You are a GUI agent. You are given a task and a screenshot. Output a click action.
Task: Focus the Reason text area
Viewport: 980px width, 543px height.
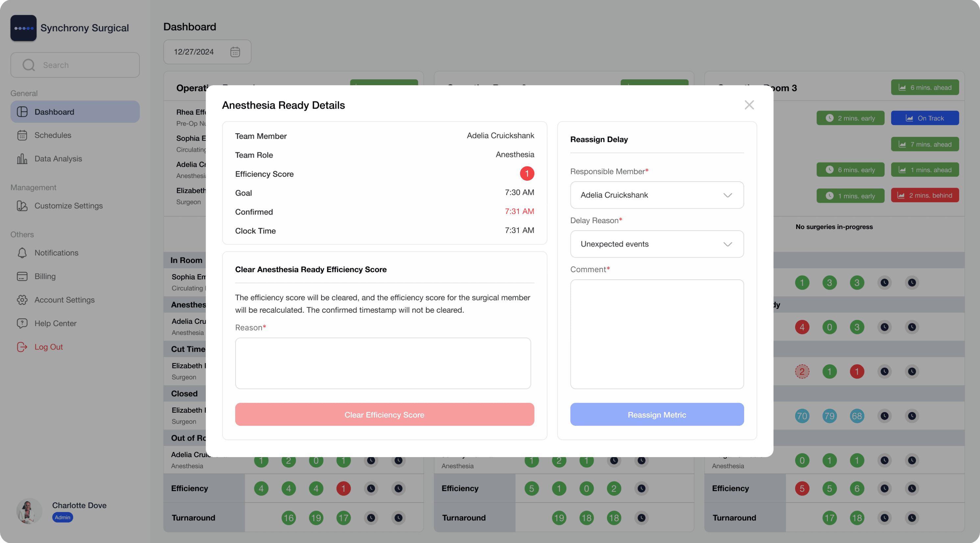[383, 363]
